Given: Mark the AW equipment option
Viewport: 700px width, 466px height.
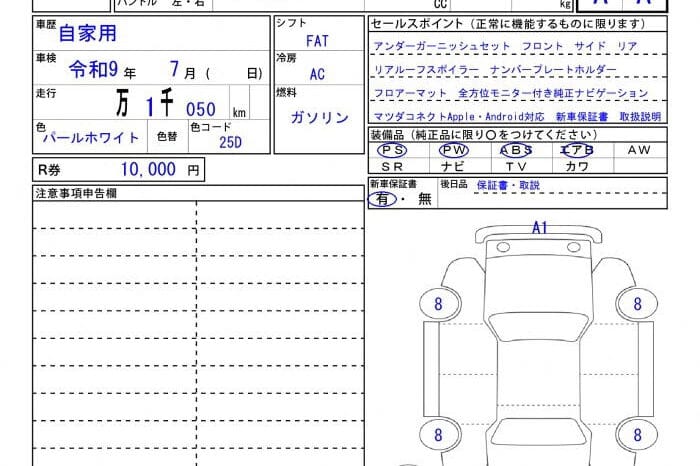Looking at the screenshot, I should click(x=639, y=150).
